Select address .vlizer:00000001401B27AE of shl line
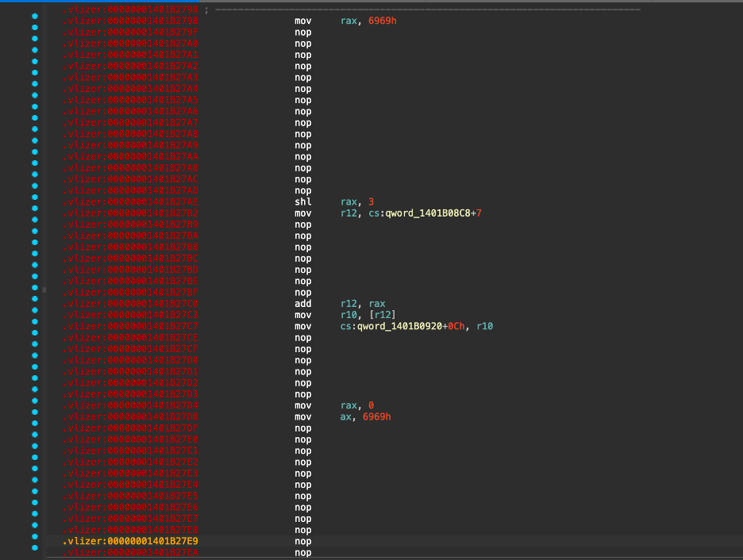 (x=130, y=201)
